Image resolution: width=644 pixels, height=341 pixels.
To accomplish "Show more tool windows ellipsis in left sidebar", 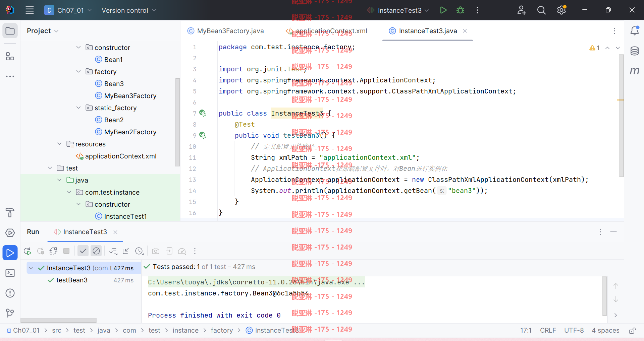I will pyautogui.click(x=10, y=76).
